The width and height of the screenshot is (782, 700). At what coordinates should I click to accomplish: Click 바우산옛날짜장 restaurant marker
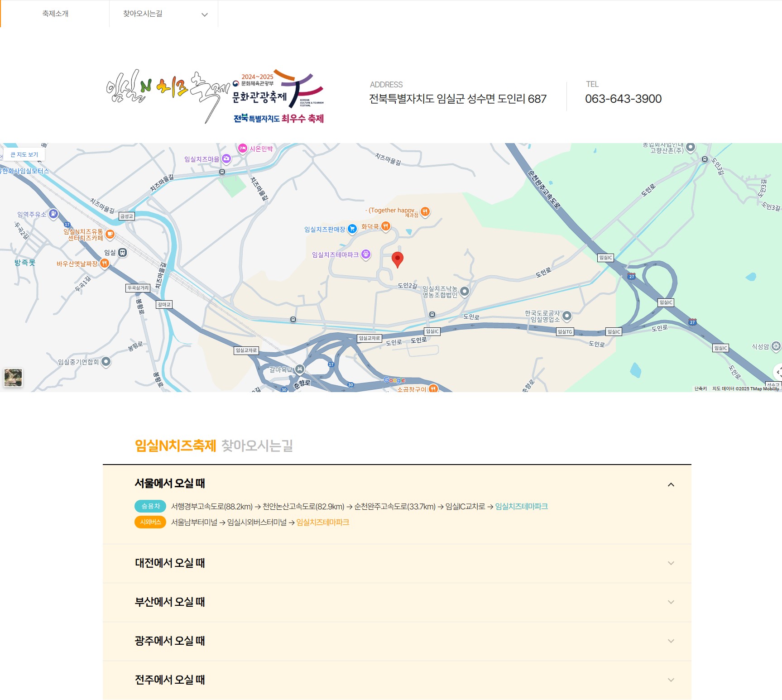point(104,263)
